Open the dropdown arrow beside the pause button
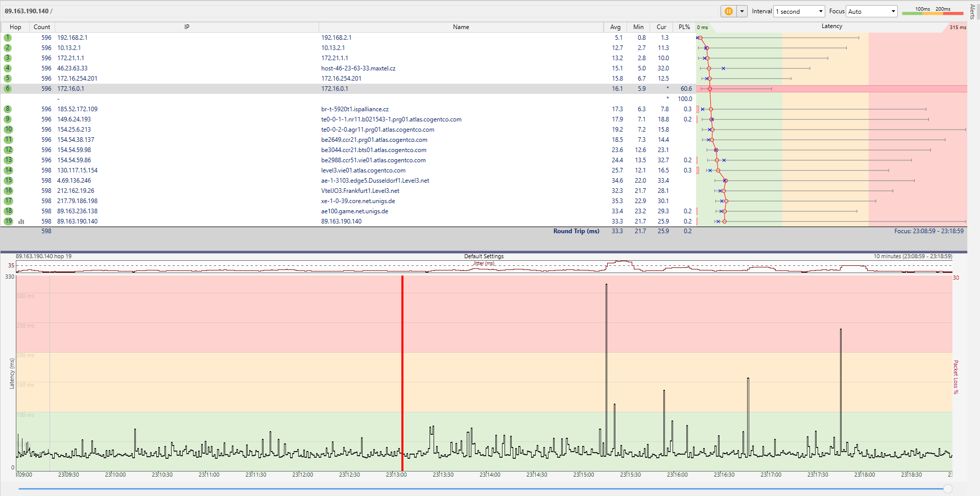This screenshot has height=496, width=980. point(742,11)
